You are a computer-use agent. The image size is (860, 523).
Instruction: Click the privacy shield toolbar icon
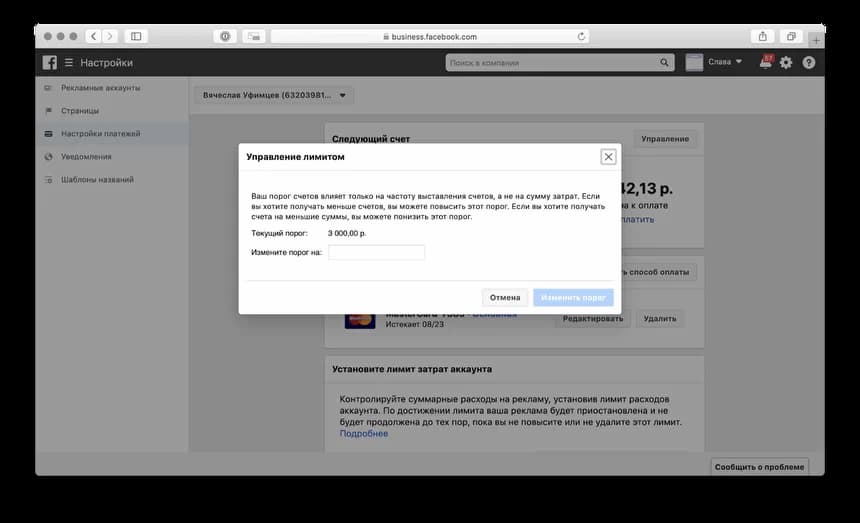coord(225,36)
